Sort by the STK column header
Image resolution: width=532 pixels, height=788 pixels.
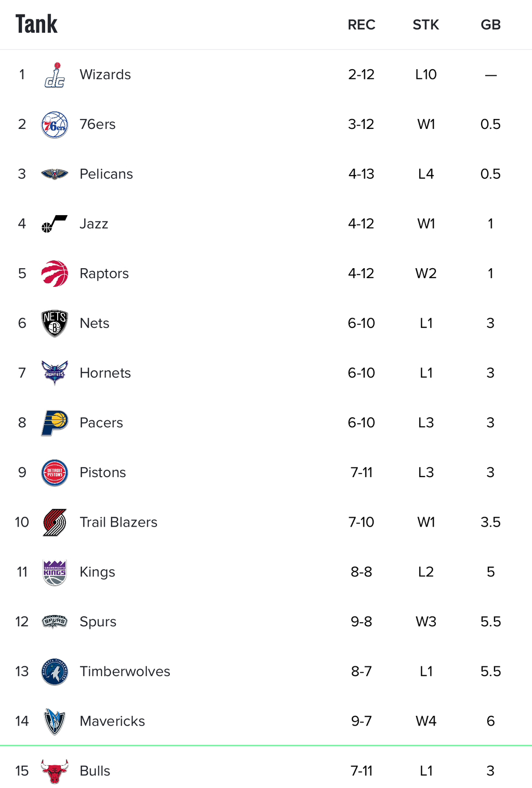[x=426, y=25]
